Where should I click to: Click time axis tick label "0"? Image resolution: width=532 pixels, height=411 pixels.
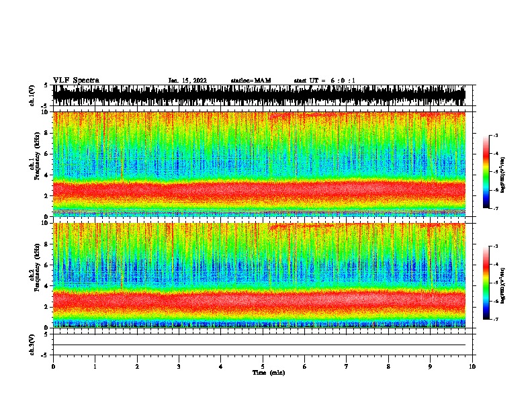coord(53,367)
